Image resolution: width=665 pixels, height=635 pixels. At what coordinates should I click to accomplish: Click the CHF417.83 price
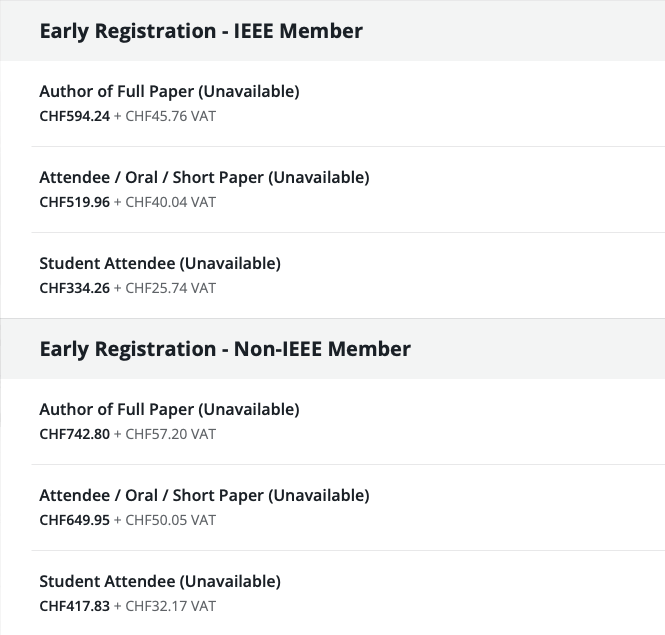(74, 606)
